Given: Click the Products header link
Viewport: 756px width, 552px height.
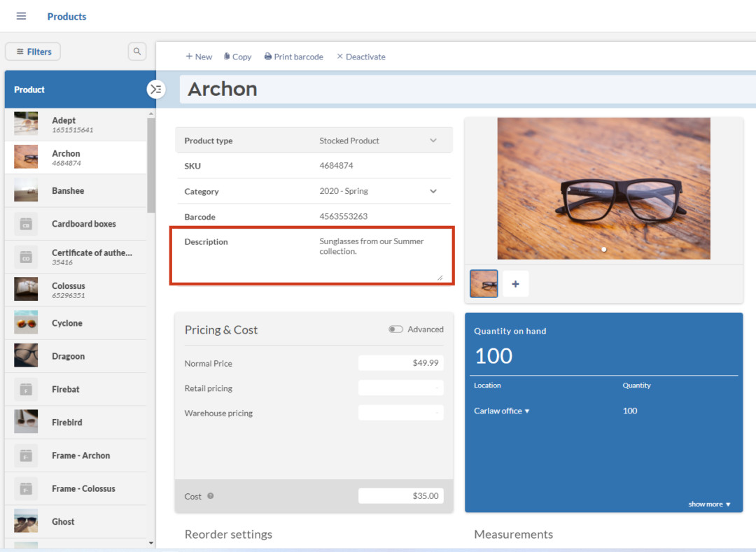Looking at the screenshot, I should click(x=66, y=16).
